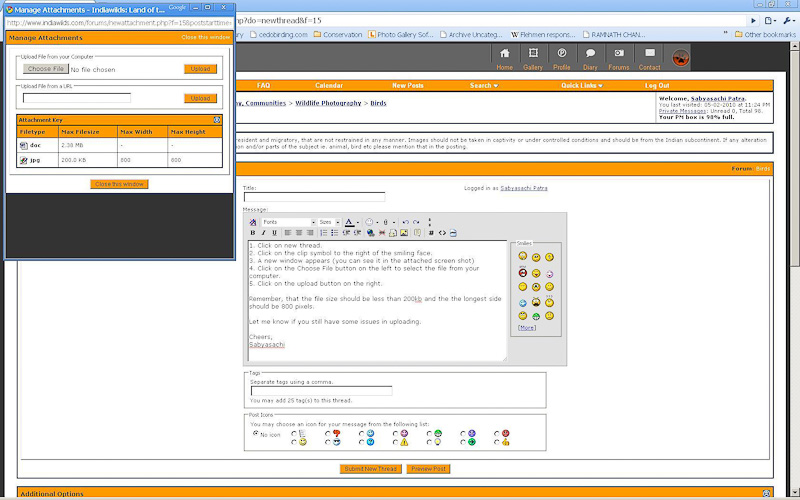Toggle bold formatting in message editor
Viewport: 800px width, 500px height.
click(253, 232)
